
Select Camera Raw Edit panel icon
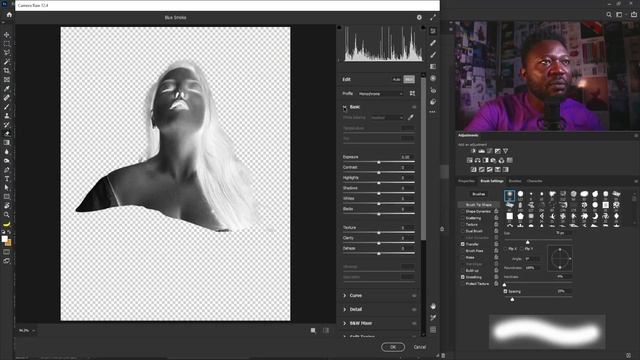click(x=433, y=31)
